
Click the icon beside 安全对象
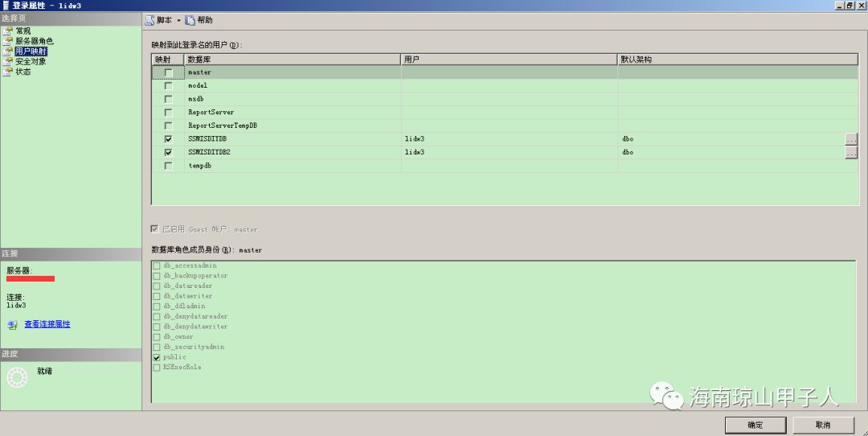click(7, 61)
